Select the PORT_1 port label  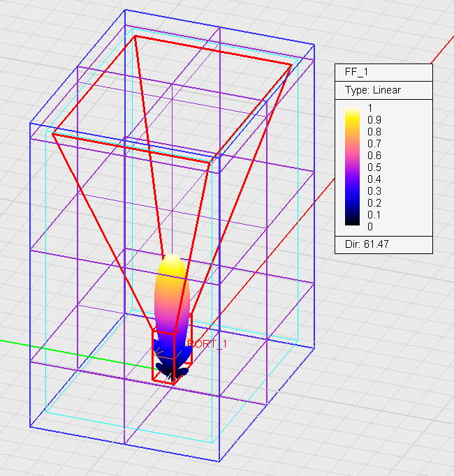click(x=207, y=344)
